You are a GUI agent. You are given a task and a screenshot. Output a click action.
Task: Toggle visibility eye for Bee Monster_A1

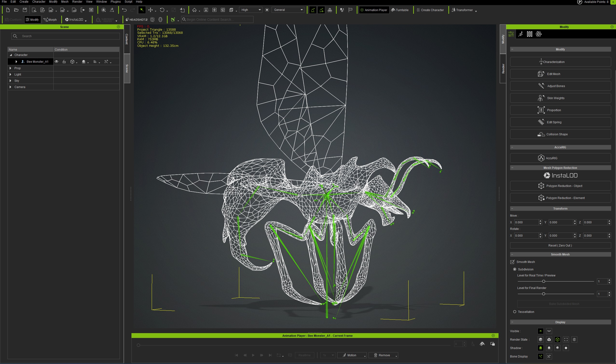point(56,62)
